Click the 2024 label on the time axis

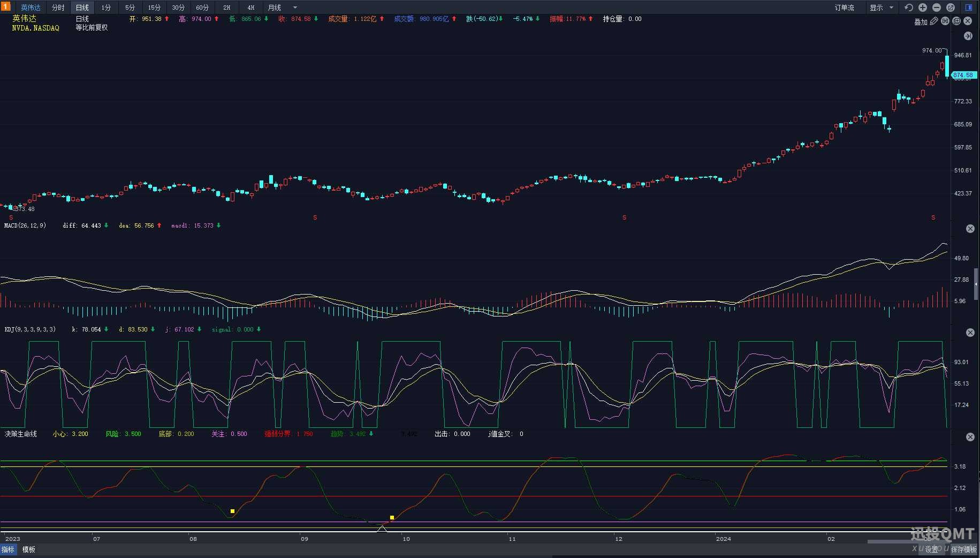[x=723, y=539]
